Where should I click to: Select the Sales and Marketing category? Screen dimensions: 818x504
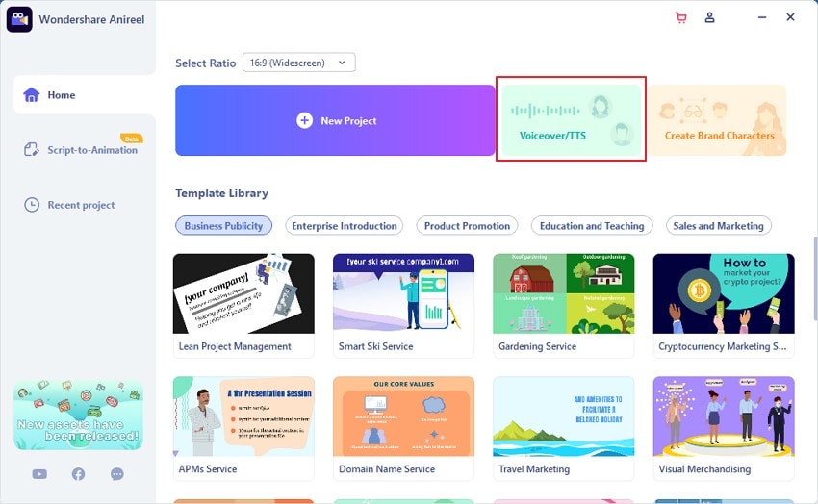pos(718,226)
